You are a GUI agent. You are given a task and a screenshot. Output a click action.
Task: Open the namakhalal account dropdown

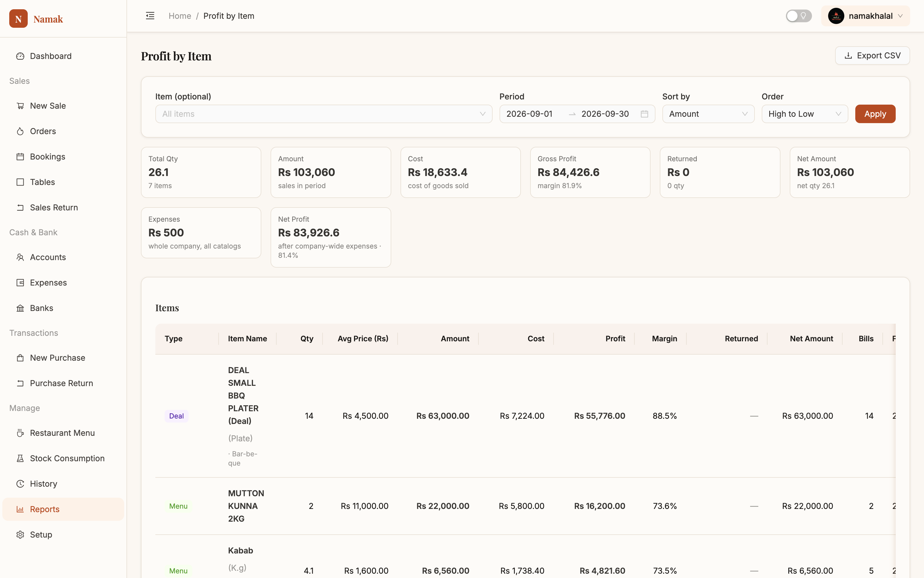pyautogui.click(x=865, y=16)
